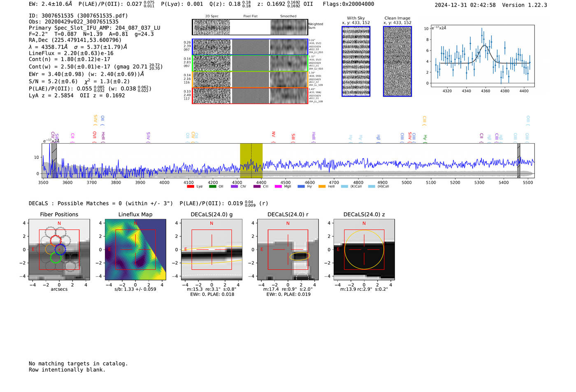Click the OII green legend swatch

pyautogui.click(x=212, y=186)
